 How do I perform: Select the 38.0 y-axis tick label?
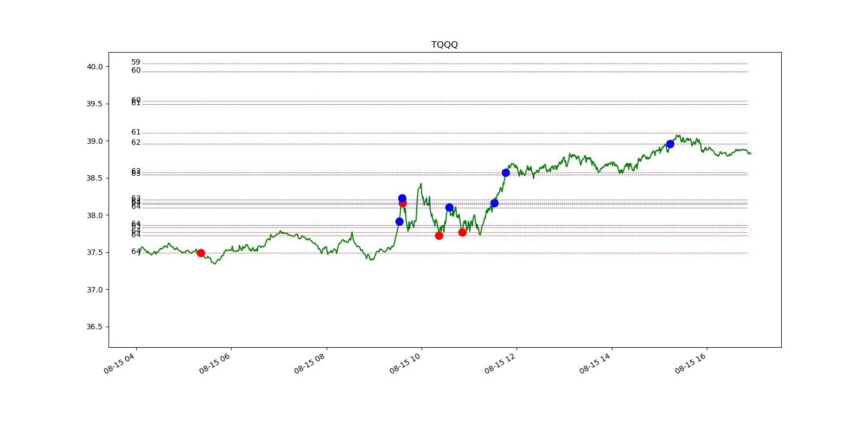(94, 215)
